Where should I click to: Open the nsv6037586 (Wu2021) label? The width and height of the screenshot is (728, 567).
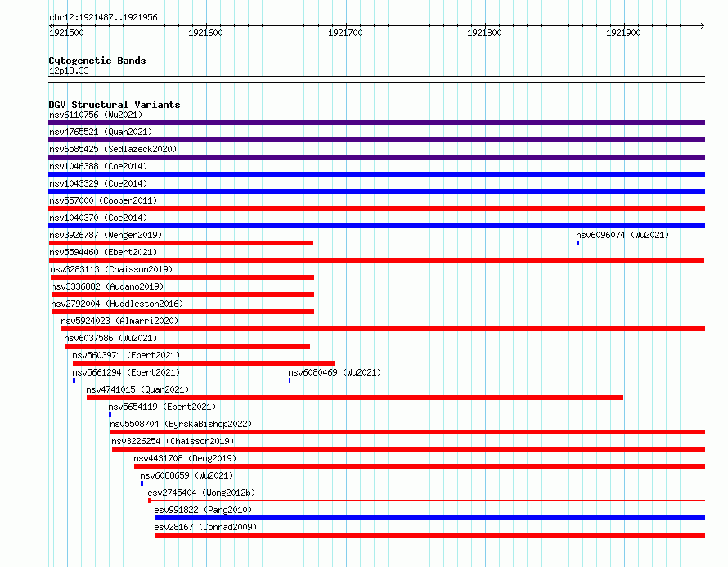coord(110,338)
